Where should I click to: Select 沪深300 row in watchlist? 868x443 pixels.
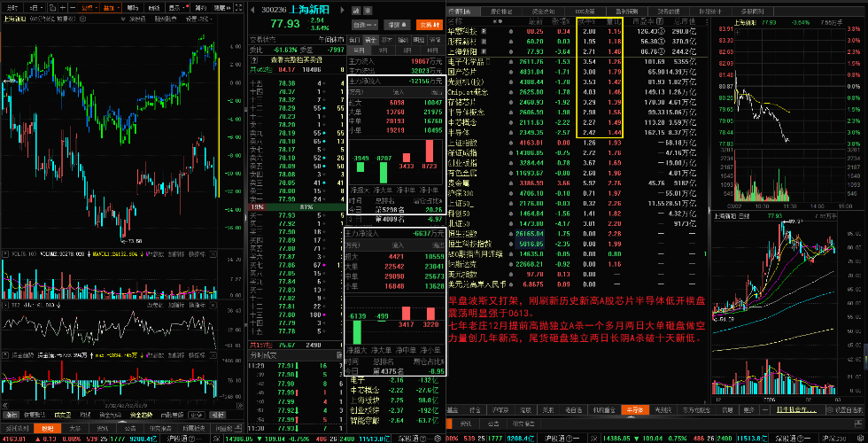[577, 193]
